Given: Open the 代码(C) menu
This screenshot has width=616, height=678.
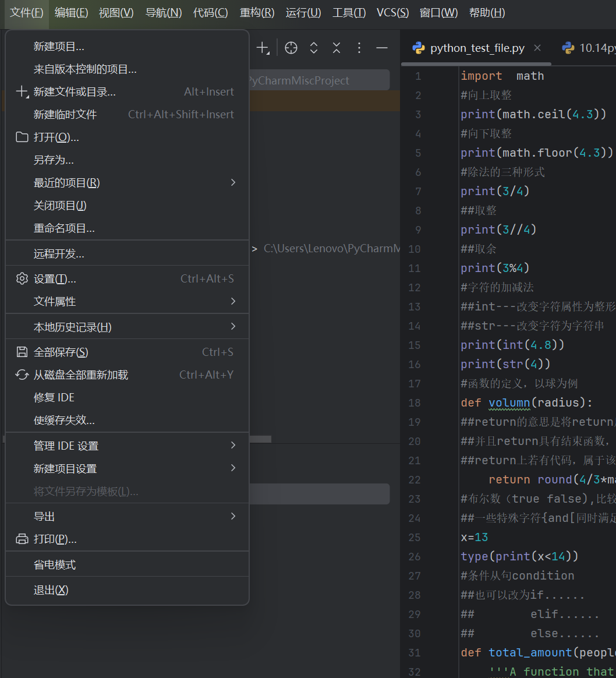Looking at the screenshot, I should click(210, 13).
